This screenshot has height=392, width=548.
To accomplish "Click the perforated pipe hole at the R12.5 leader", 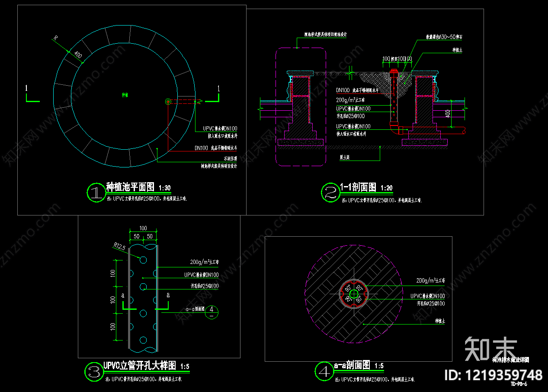I will [x=143, y=259].
